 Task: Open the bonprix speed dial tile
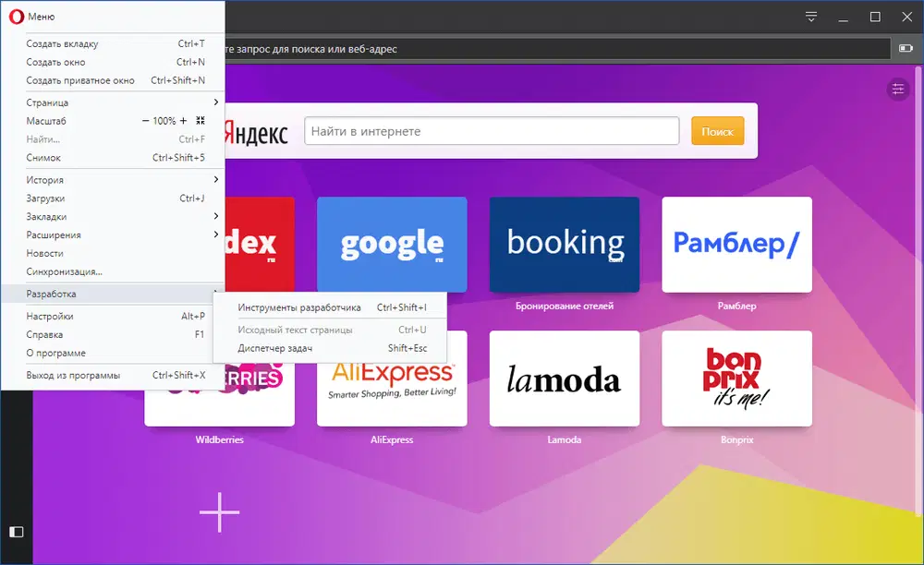[x=736, y=378]
